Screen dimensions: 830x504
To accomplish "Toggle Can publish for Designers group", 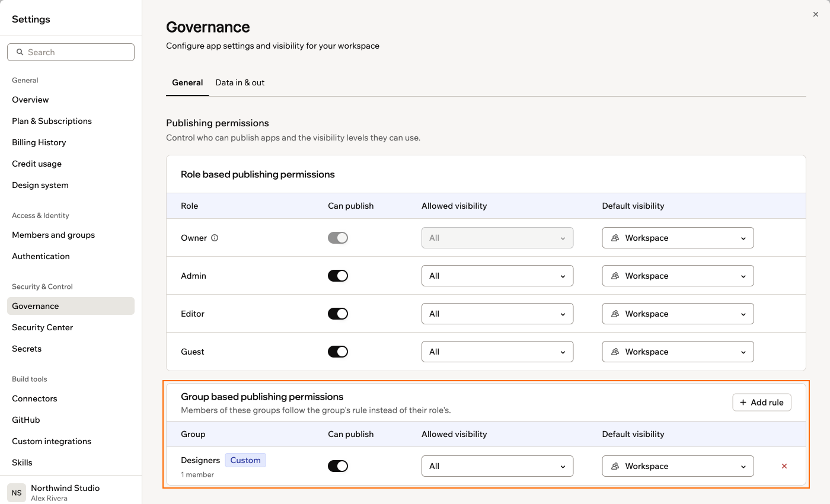I will [x=338, y=466].
